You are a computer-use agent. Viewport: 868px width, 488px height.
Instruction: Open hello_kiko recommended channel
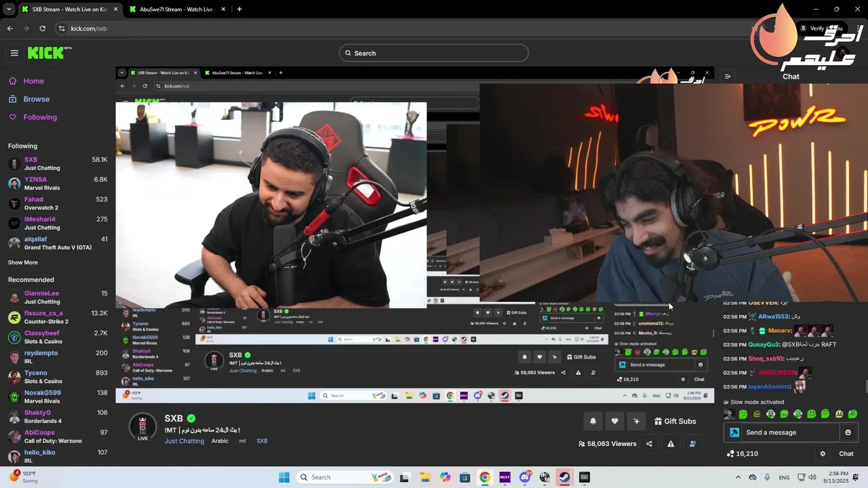tap(58, 456)
